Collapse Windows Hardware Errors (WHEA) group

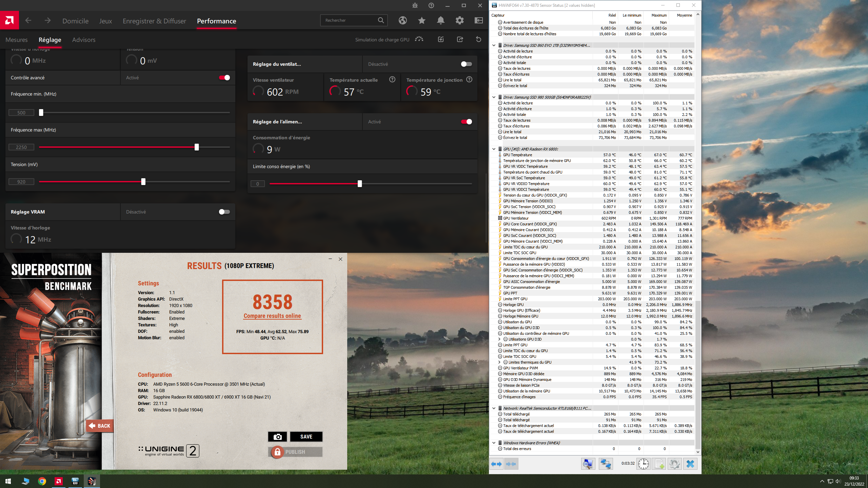coord(494,443)
